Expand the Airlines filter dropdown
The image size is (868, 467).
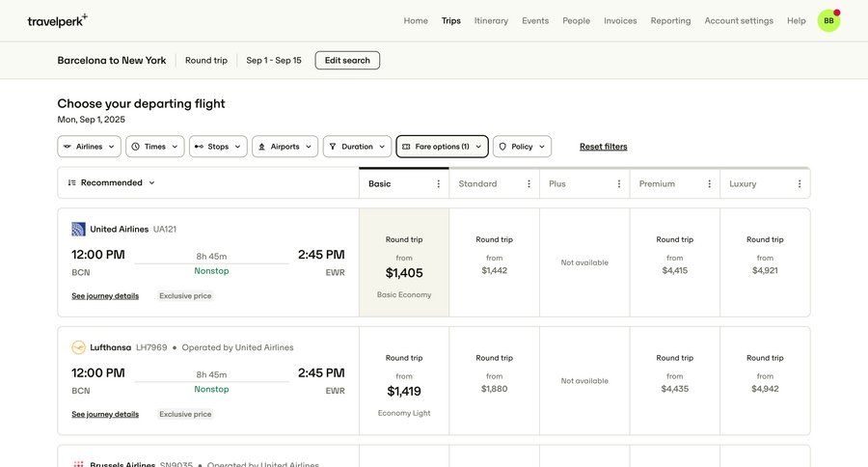[x=89, y=147]
